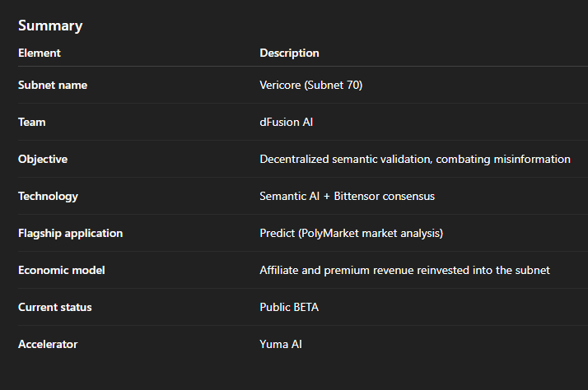Click the Description column header
The image size is (588, 390).
[x=289, y=53]
